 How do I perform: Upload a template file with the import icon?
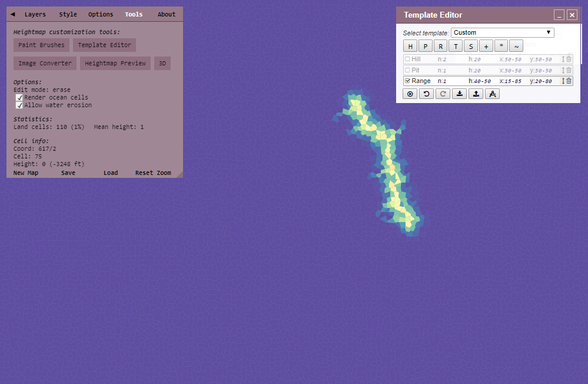coord(476,94)
